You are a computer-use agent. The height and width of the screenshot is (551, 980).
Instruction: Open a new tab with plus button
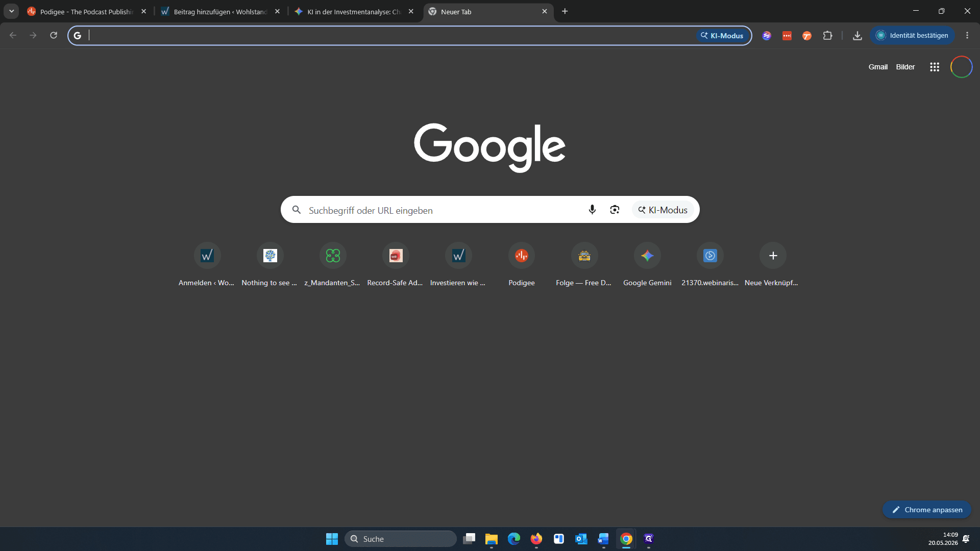[565, 11]
